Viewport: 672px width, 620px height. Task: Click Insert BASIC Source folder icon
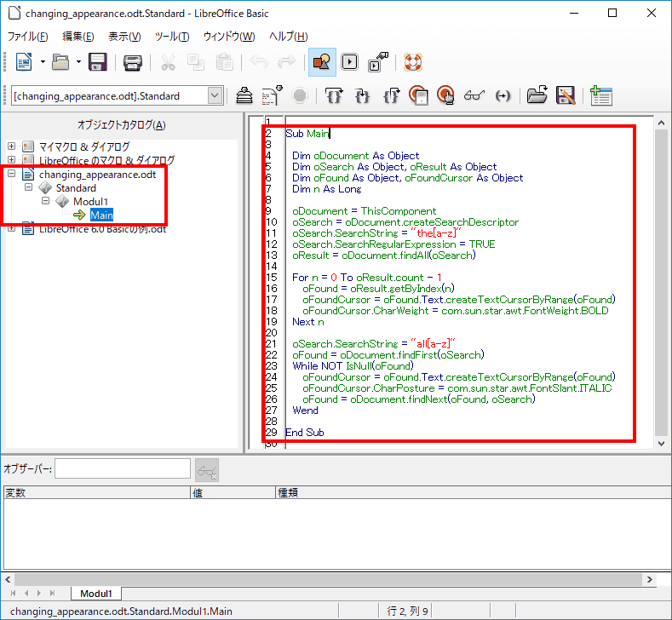(537, 95)
